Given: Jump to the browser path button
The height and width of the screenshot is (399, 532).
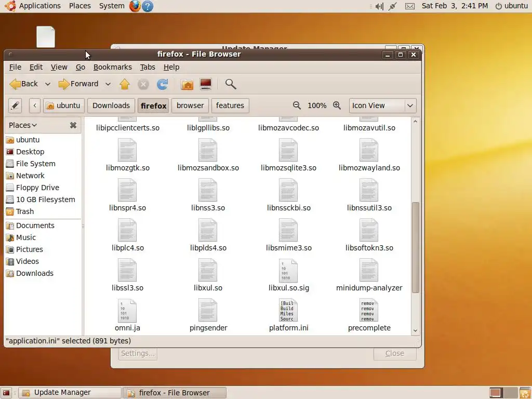Looking at the screenshot, I should (x=190, y=105).
